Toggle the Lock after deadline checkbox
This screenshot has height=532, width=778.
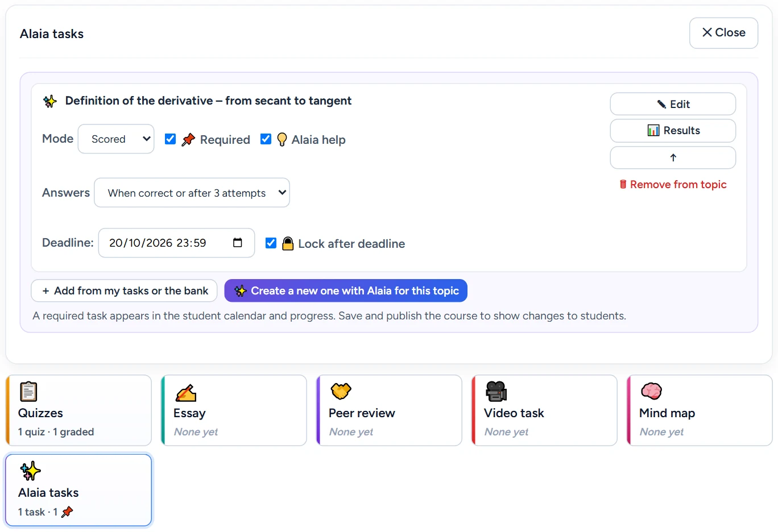click(271, 243)
